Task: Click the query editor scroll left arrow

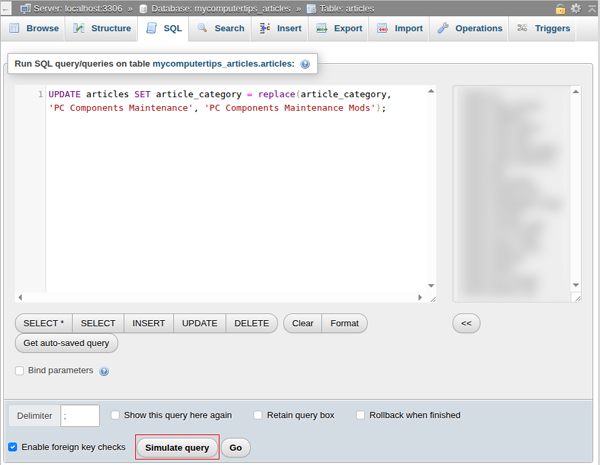Action: coord(20,297)
